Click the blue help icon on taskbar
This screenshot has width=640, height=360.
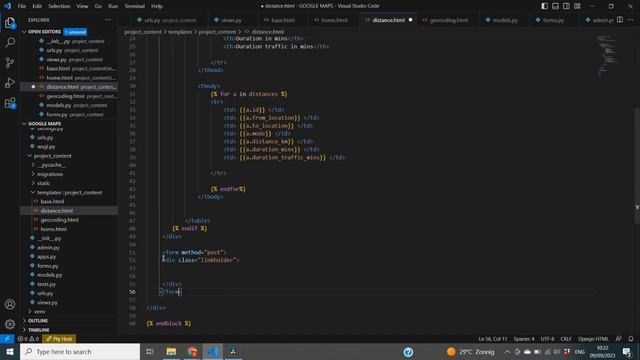pos(408,352)
